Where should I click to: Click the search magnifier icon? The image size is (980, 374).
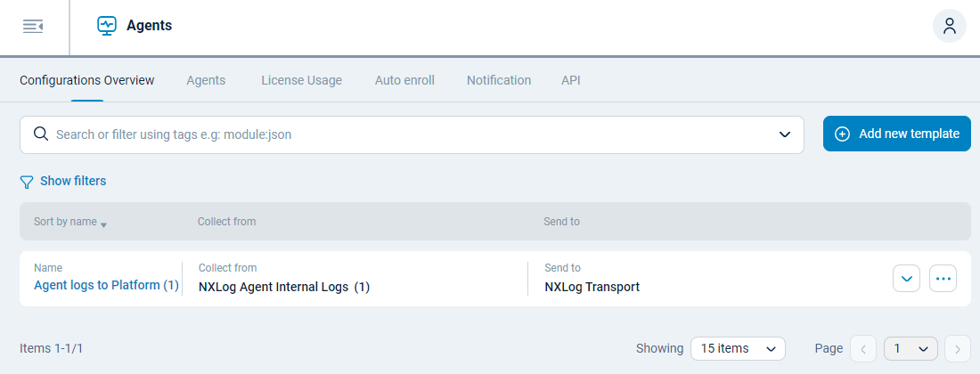[x=40, y=134]
